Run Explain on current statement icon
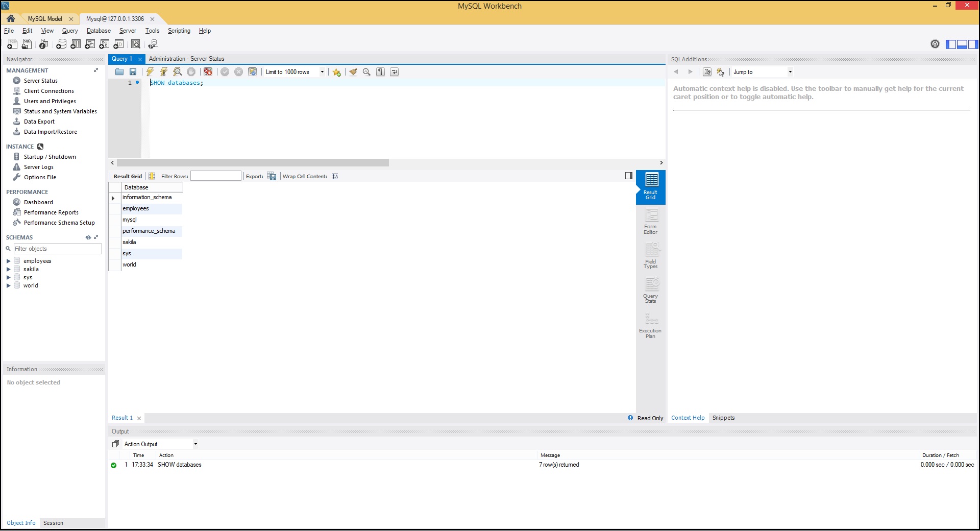 [178, 72]
